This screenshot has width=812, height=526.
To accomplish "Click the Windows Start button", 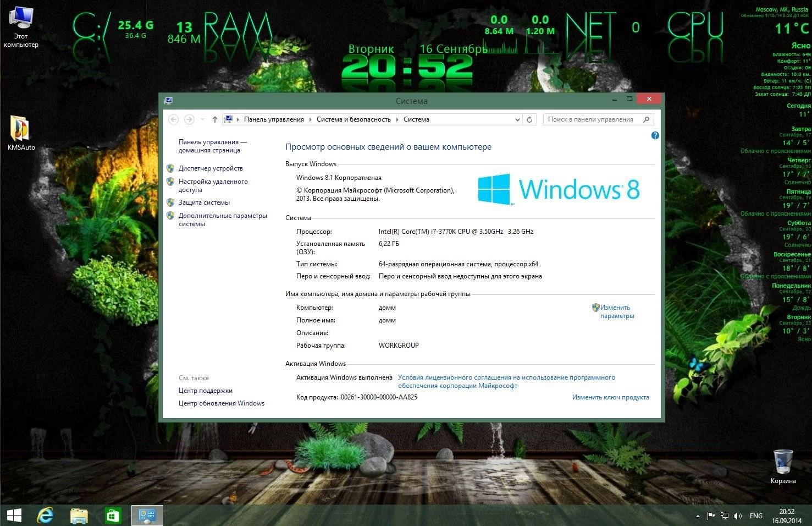I will tap(14, 516).
